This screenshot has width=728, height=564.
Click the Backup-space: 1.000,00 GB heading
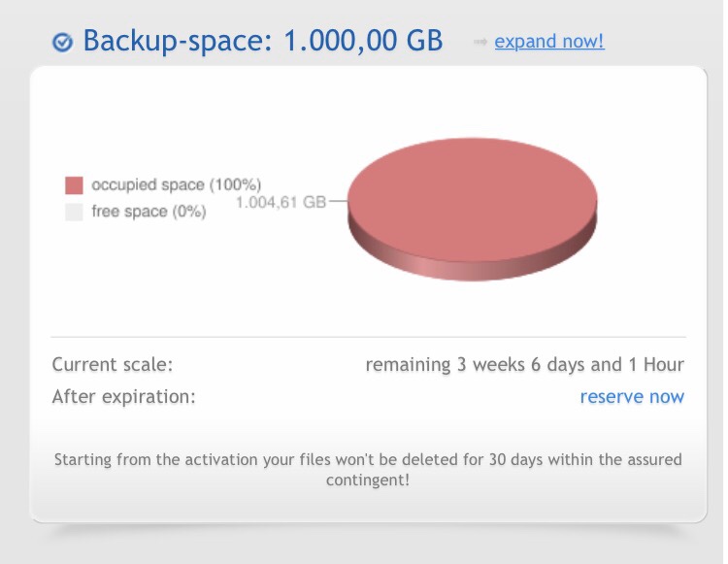[263, 41]
